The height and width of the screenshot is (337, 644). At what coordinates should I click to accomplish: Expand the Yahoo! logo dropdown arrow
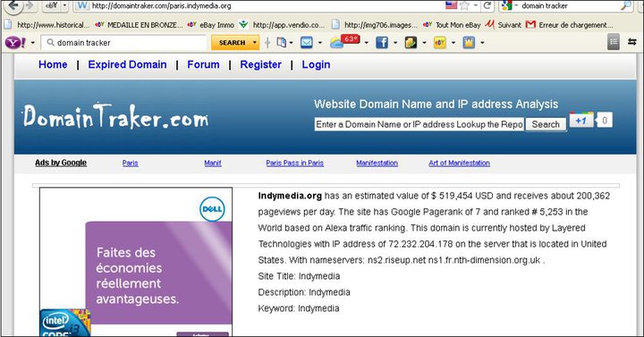point(32,42)
